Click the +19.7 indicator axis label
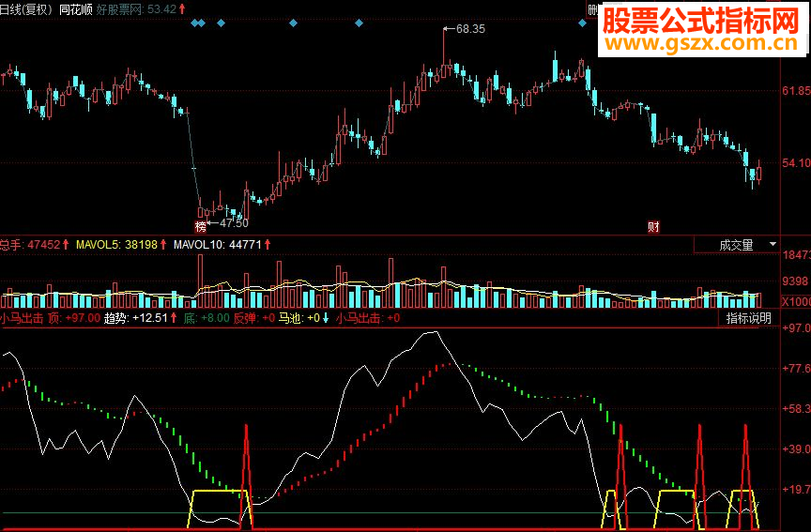The height and width of the screenshot is (532, 811). [797, 489]
